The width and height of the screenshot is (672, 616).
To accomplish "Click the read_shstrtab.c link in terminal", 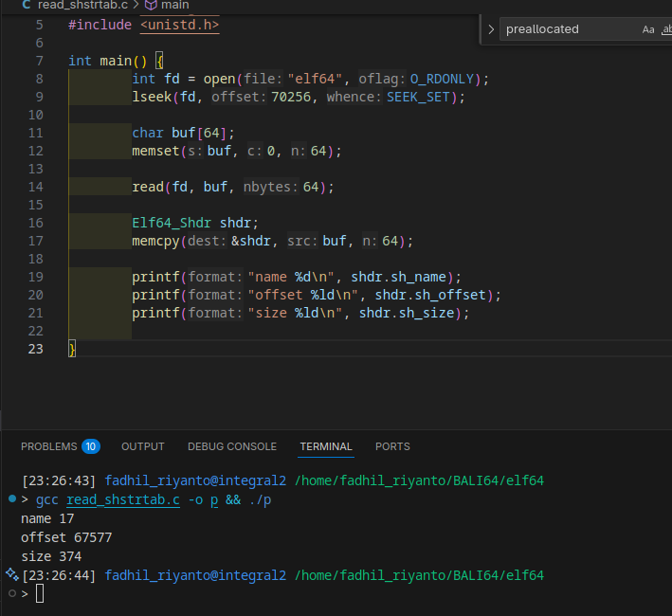I will click(x=122, y=499).
